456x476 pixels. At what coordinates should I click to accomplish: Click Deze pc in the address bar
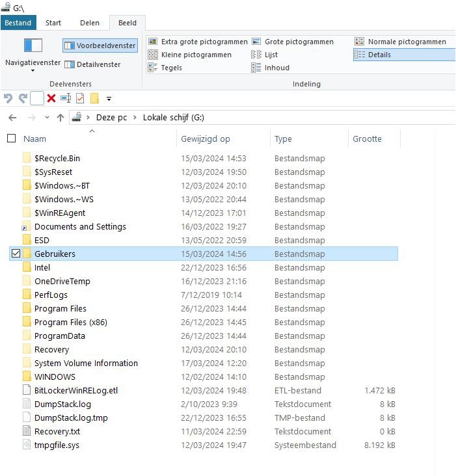point(111,118)
